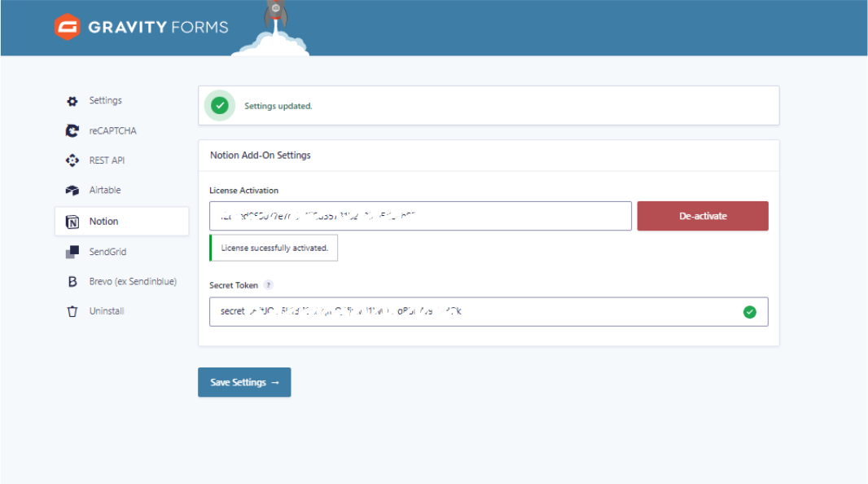
Task: Select the Notion settings tab
Action: click(121, 222)
